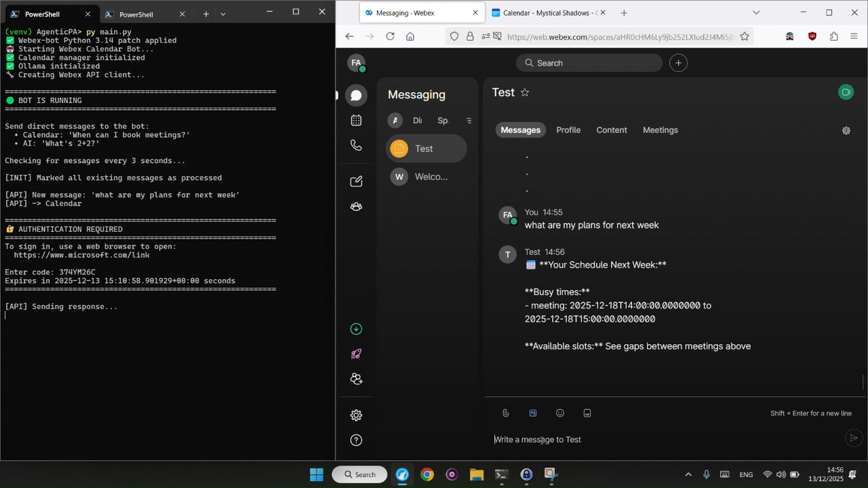Insert a GIF using the GIF icon

586,413
